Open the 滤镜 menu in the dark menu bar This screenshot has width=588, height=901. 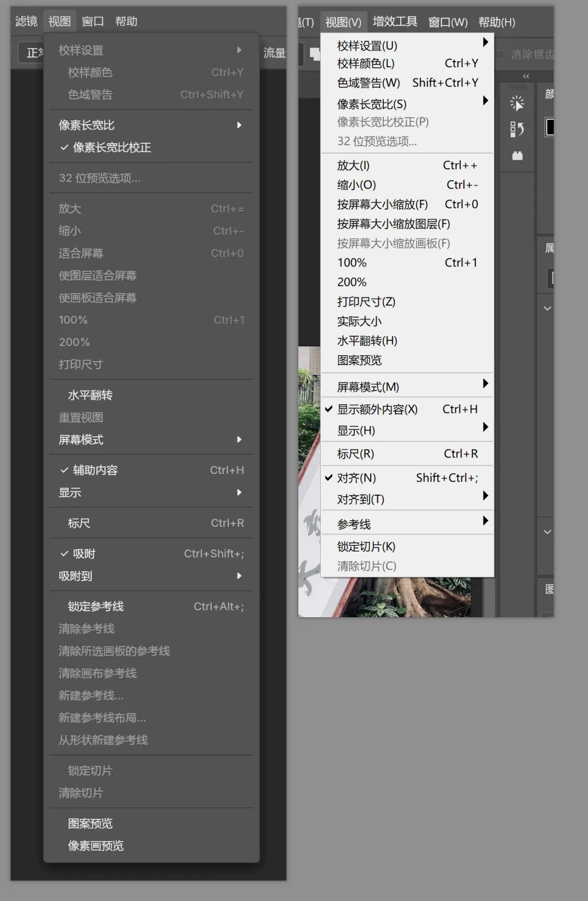pyautogui.click(x=26, y=21)
